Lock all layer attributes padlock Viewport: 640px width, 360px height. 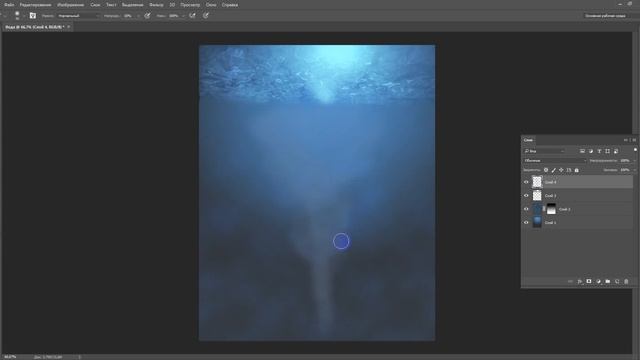pos(576,170)
